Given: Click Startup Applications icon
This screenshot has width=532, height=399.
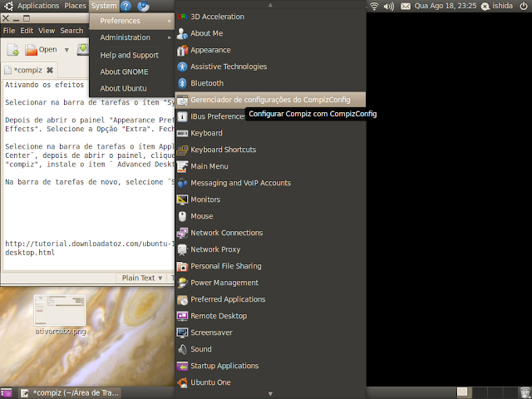Looking at the screenshot, I should pyautogui.click(x=182, y=366).
